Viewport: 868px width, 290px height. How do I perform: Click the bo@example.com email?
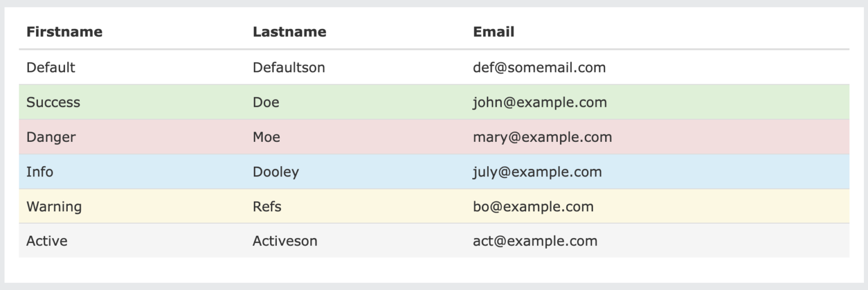click(533, 206)
